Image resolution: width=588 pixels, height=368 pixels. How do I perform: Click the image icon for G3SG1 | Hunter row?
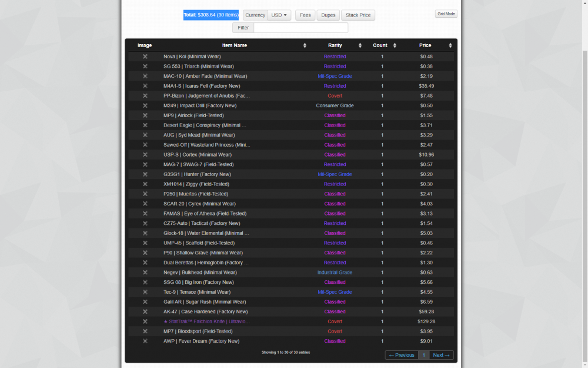(145, 174)
